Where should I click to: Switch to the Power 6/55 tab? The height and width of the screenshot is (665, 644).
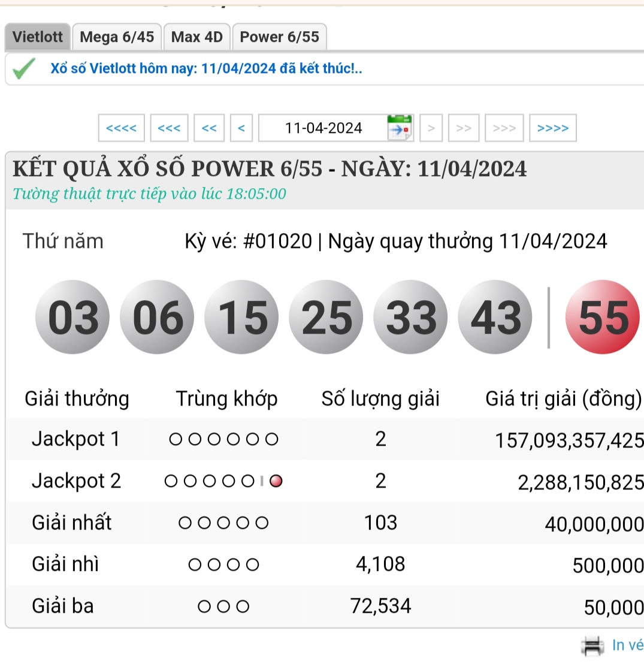(x=279, y=37)
